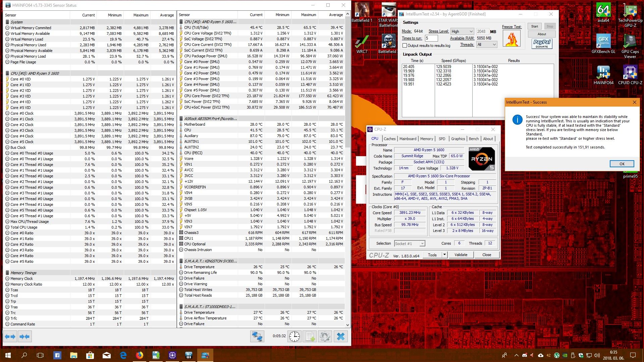Open Socket #1 selection dropdown in CPU-Z
The width and height of the screenshot is (644, 362).
(x=410, y=244)
